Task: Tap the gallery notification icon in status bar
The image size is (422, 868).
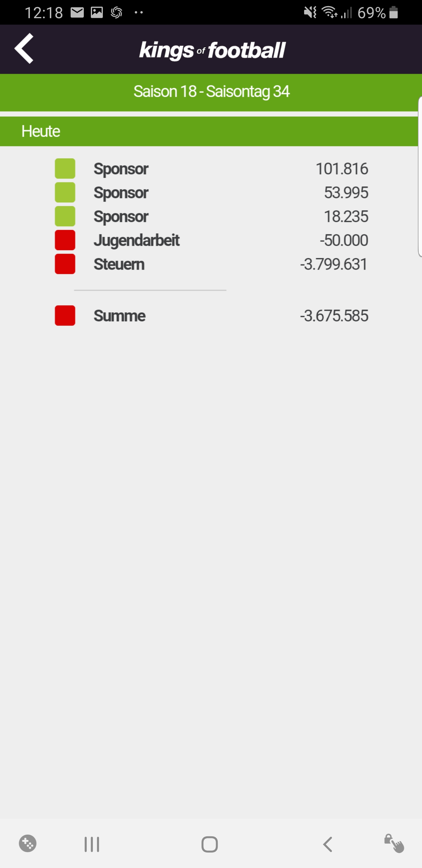Action: pyautogui.click(x=97, y=13)
